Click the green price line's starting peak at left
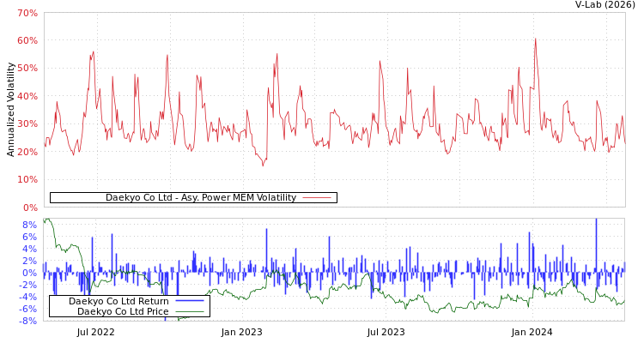 point(46,220)
